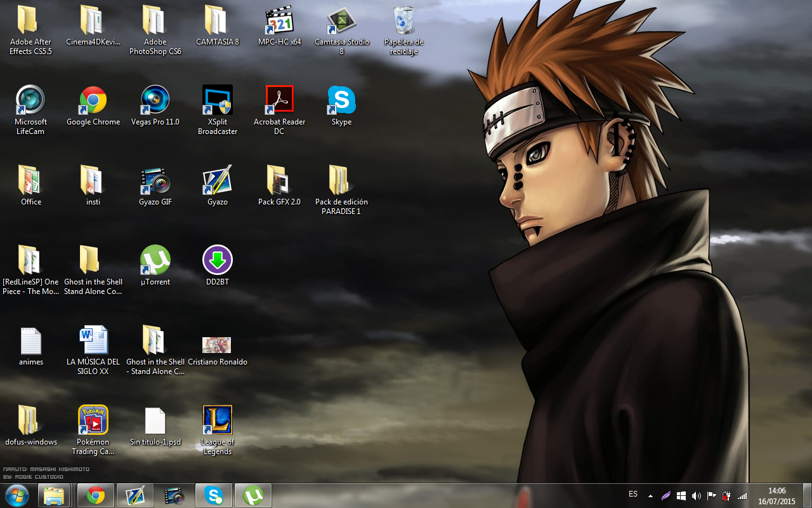
Task: Select the insti folder on the desktop
Action: [x=93, y=185]
